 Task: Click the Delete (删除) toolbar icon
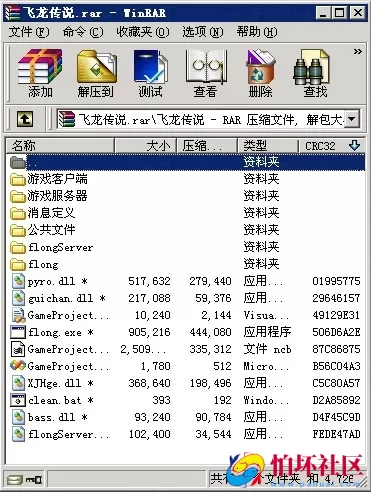(x=261, y=67)
